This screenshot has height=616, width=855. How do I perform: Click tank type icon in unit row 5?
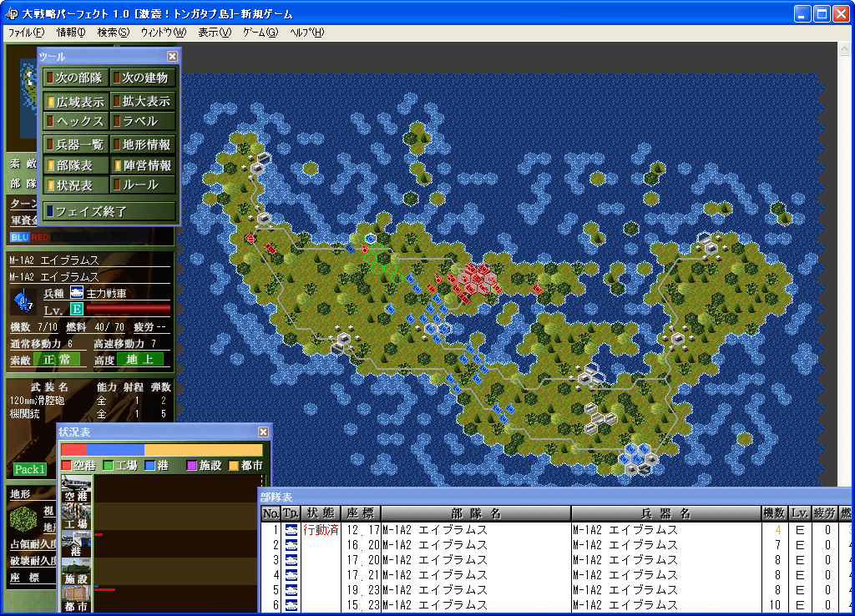point(291,590)
